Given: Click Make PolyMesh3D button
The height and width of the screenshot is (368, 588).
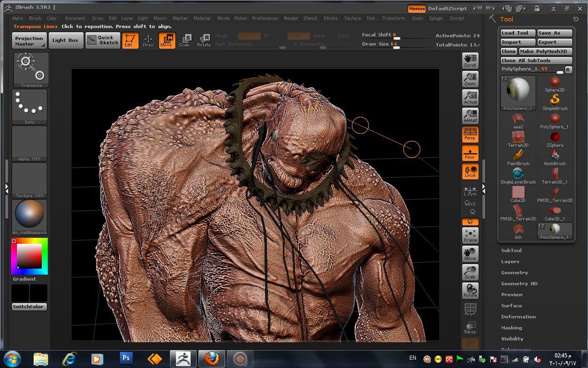Looking at the screenshot, I should (x=545, y=52).
